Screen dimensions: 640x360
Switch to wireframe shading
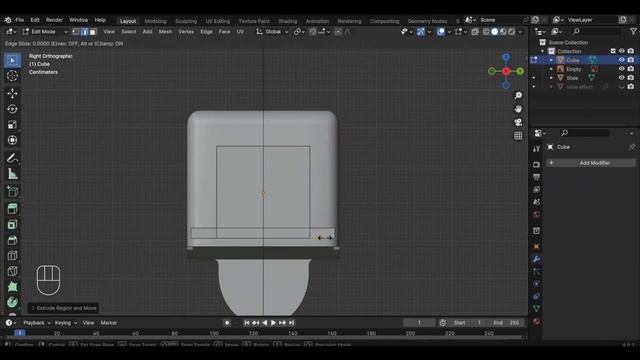(486, 31)
